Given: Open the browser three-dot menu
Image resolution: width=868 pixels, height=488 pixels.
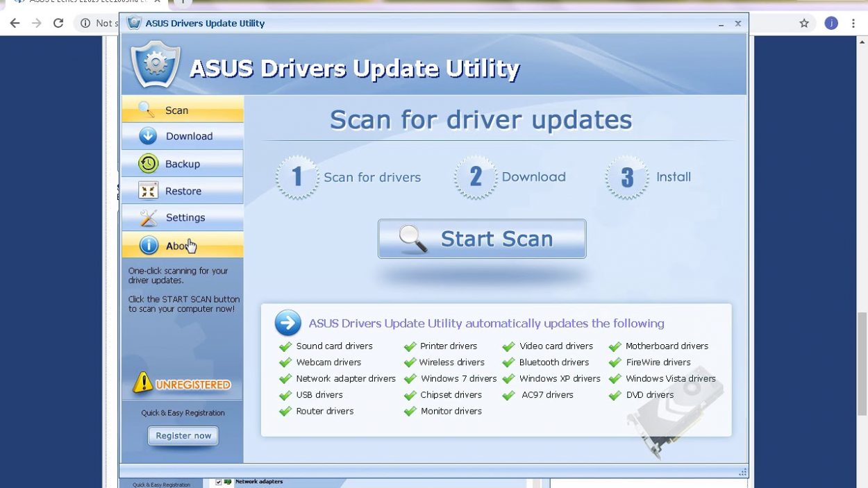Looking at the screenshot, I should point(853,23).
